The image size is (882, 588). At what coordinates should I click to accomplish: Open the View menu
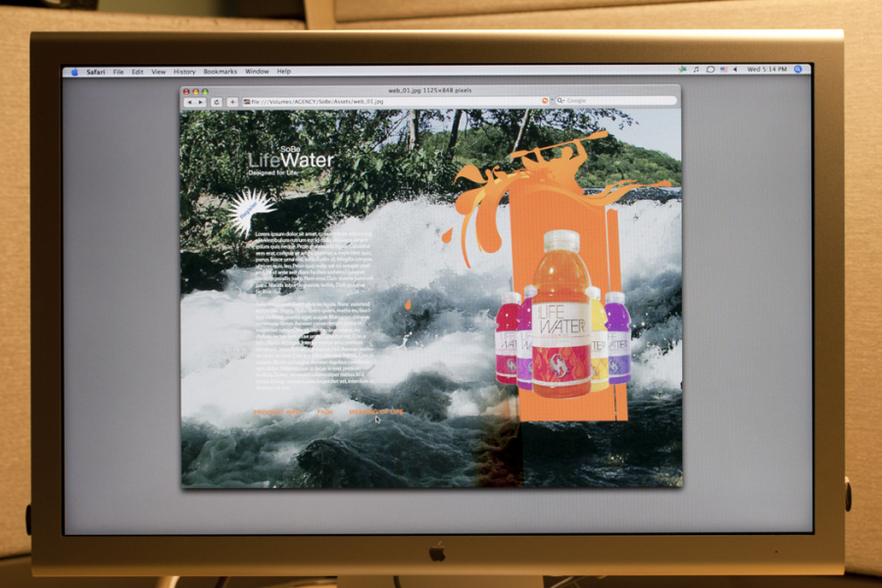[158, 72]
